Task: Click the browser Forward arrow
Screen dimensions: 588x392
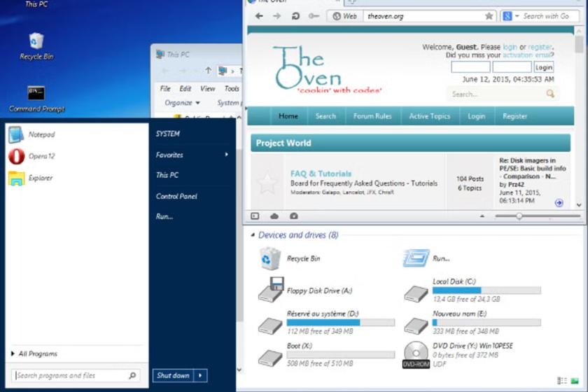Action: point(276,16)
